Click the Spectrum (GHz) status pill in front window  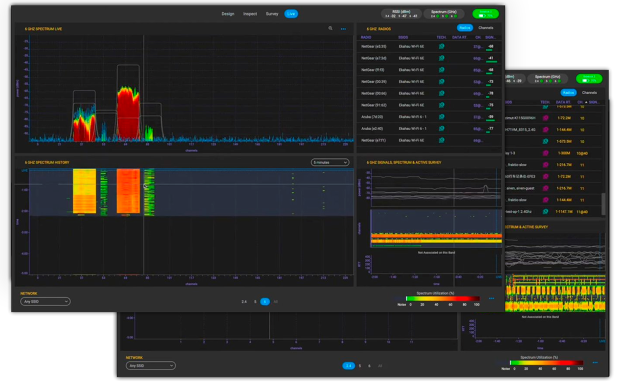tap(444, 14)
